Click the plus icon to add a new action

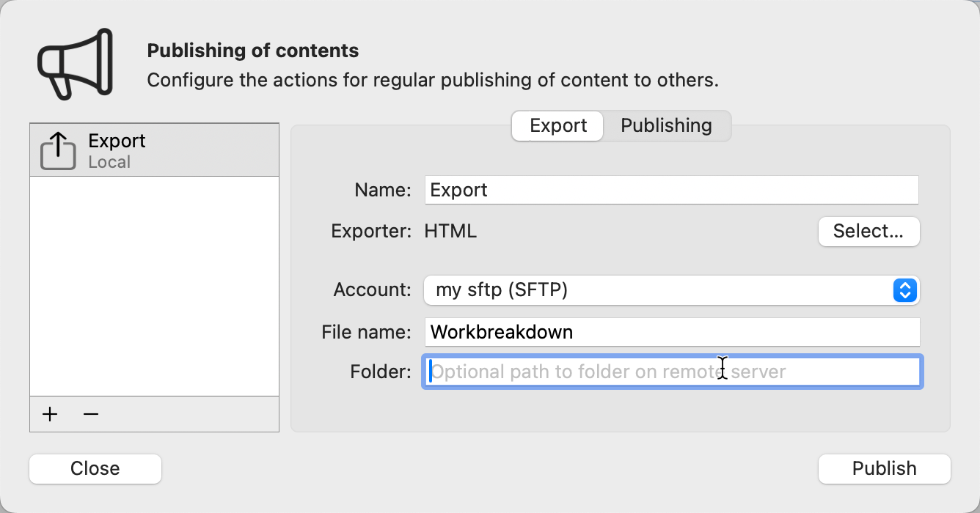coord(49,414)
